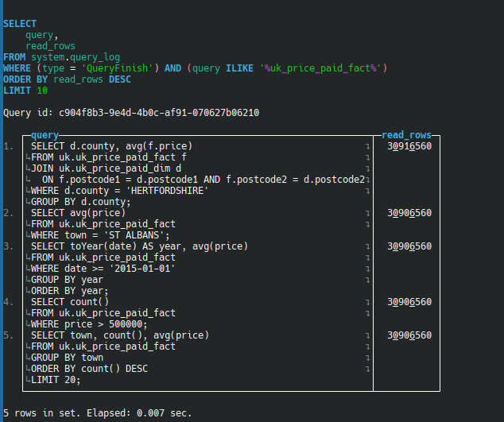The height and width of the screenshot is (422, 504).
Task: Click the 30916560 read_rows value
Action: tap(409, 146)
